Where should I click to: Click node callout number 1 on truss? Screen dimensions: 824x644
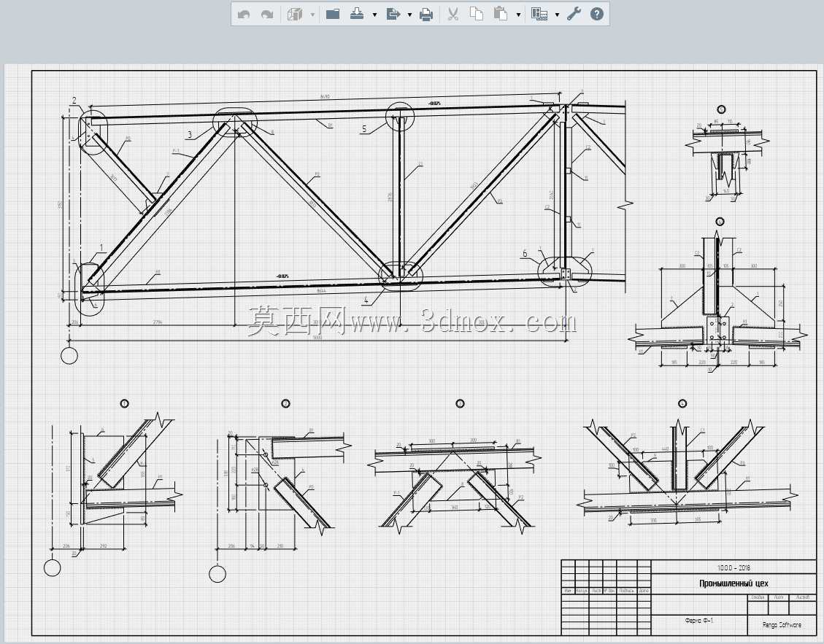[102, 247]
